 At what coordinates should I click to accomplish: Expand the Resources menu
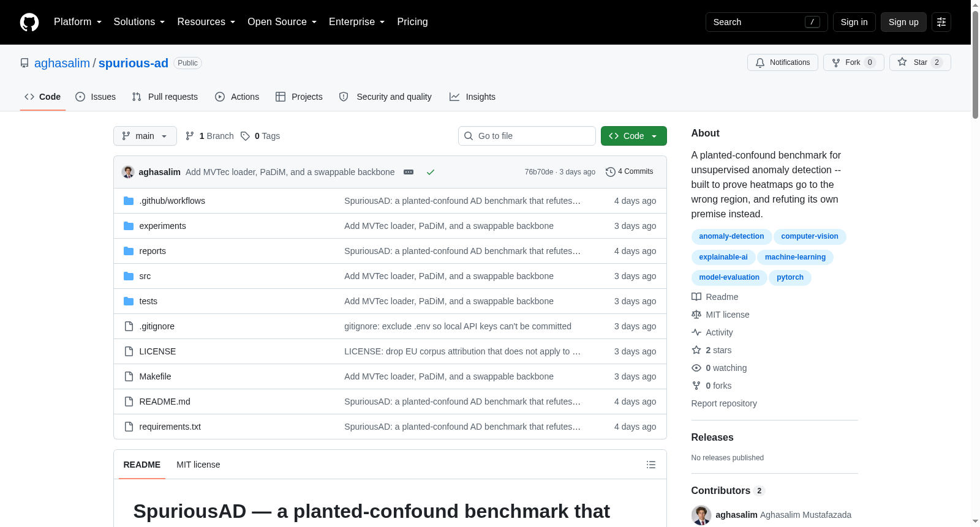[206, 22]
